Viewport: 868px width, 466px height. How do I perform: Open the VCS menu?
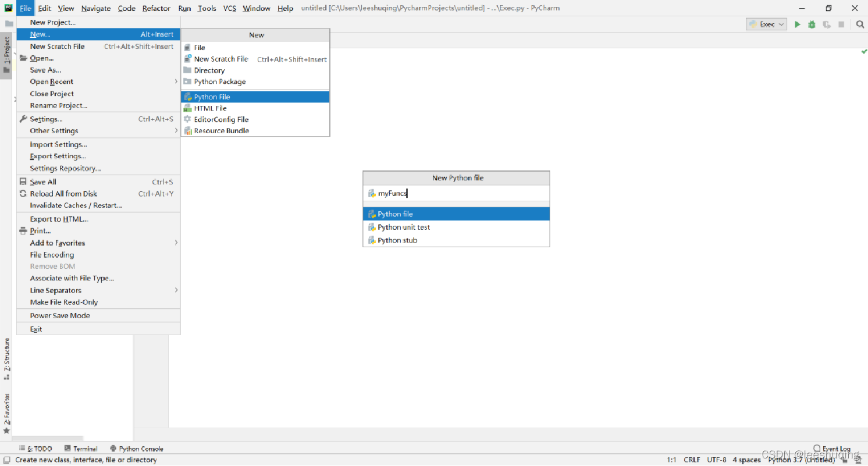tap(230, 8)
